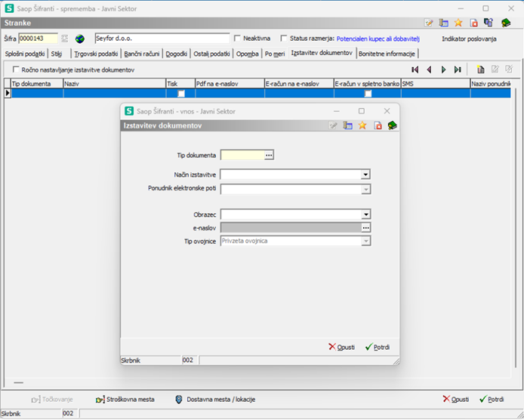The image size is (524, 420).
Task: Click the E-račun na e-naslov column header
Action: point(299,84)
